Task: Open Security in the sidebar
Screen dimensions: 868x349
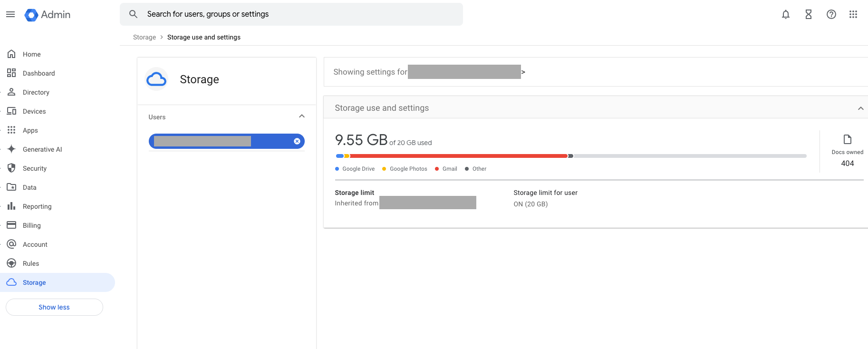Action: coord(35,168)
